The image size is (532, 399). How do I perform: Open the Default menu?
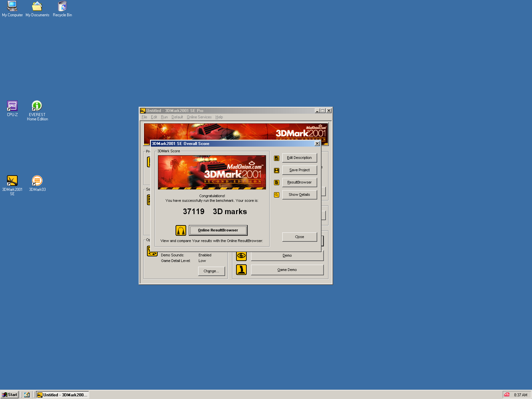tap(177, 117)
